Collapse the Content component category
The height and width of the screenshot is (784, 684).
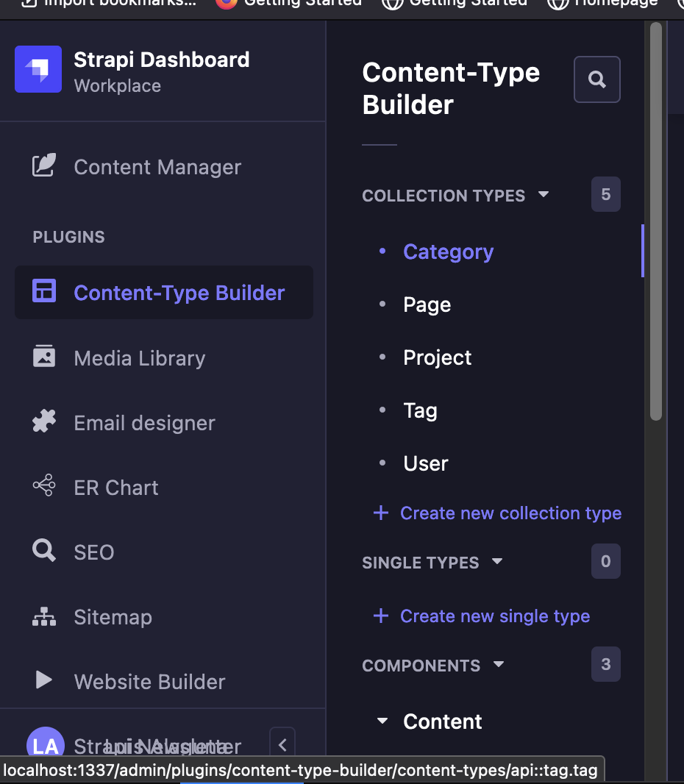pyautogui.click(x=382, y=721)
